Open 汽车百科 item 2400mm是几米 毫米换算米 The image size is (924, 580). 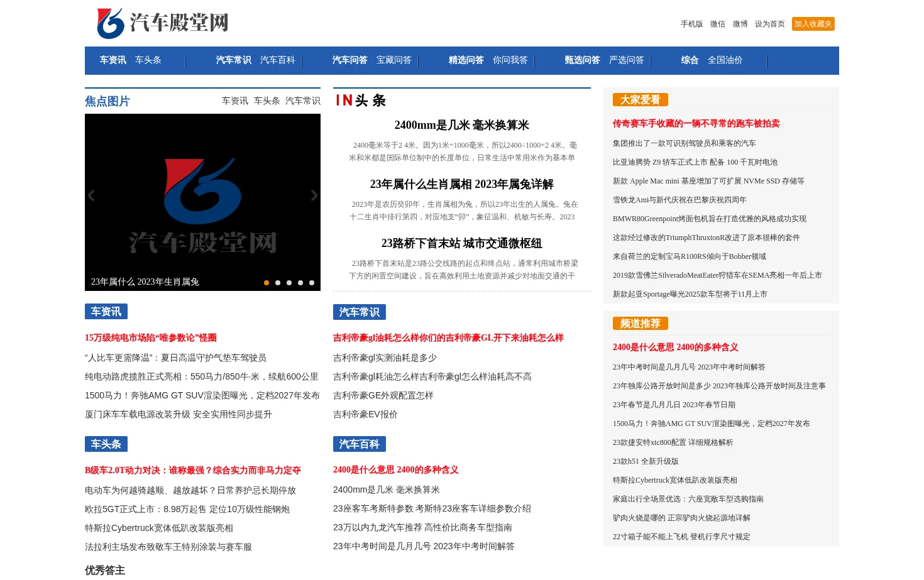[x=387, y=490]
